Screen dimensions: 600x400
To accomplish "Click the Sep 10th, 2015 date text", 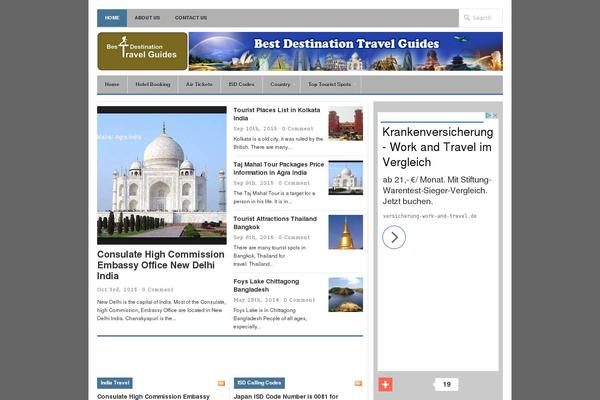I will click(255, 129).
